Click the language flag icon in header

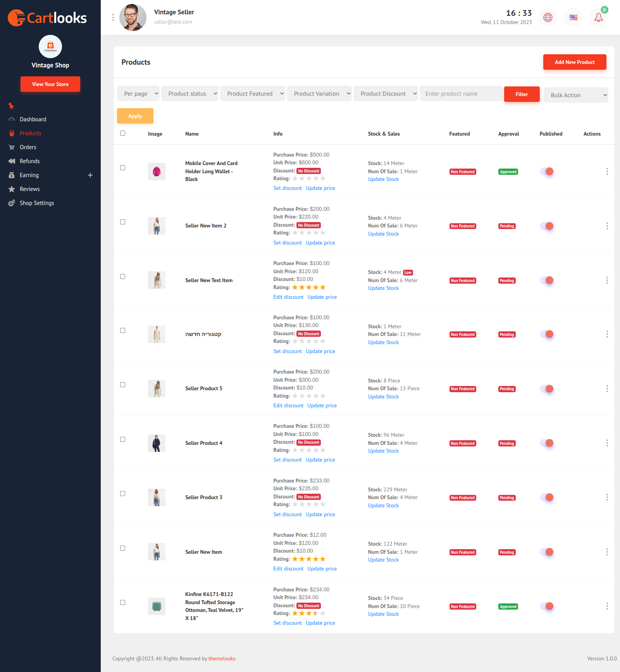click(573, 17)
